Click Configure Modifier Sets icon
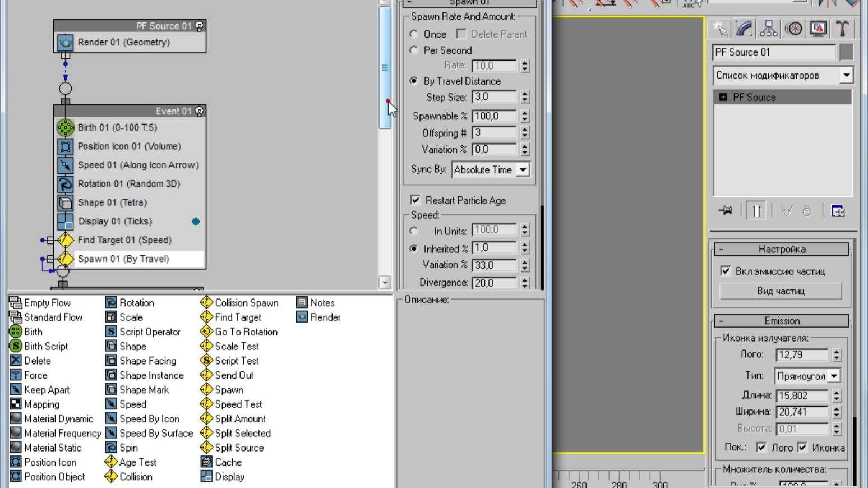 point(838,211)
